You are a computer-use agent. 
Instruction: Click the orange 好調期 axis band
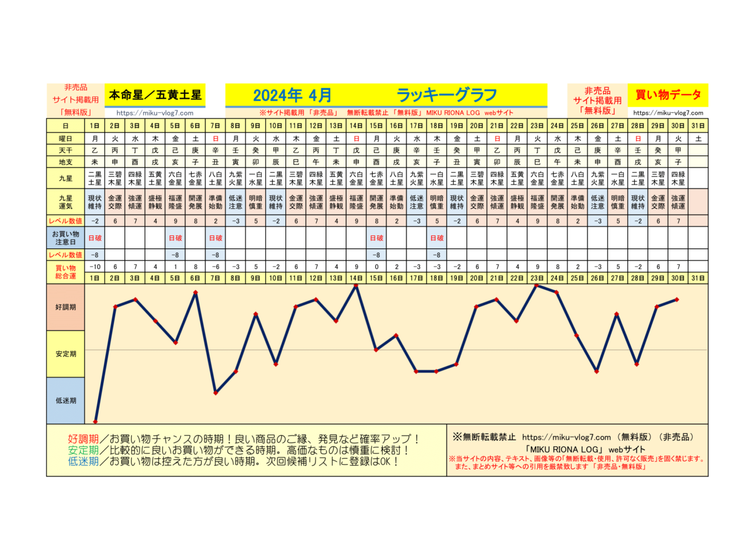click(x=66, y=307)
